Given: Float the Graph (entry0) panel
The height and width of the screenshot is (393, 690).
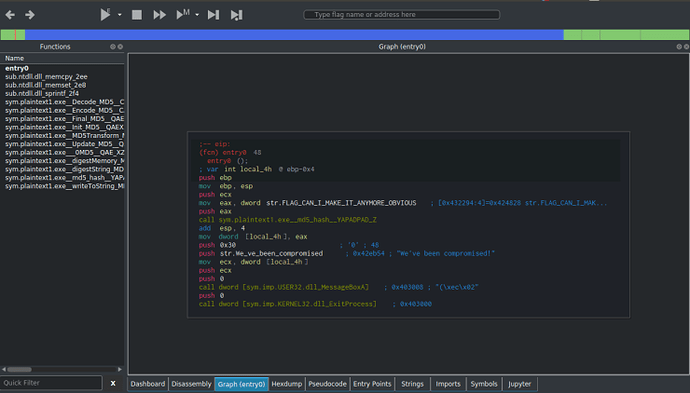Looking at the screenshot, I should (679, 47).
